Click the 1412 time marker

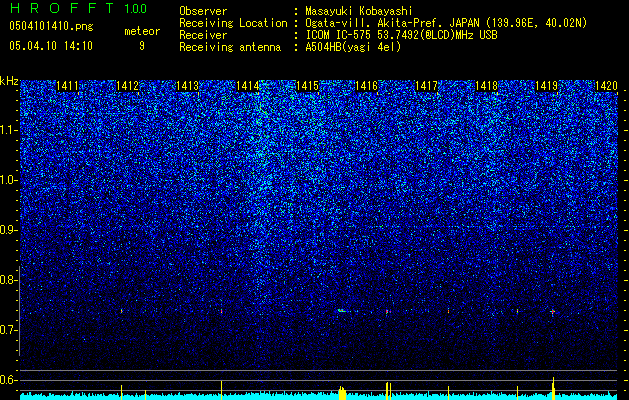click(127, 86)
